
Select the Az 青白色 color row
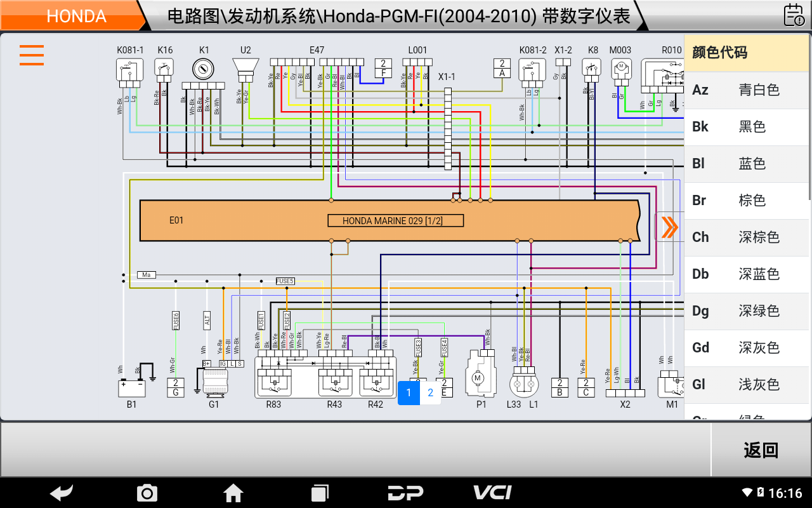(x=747, y=90)
